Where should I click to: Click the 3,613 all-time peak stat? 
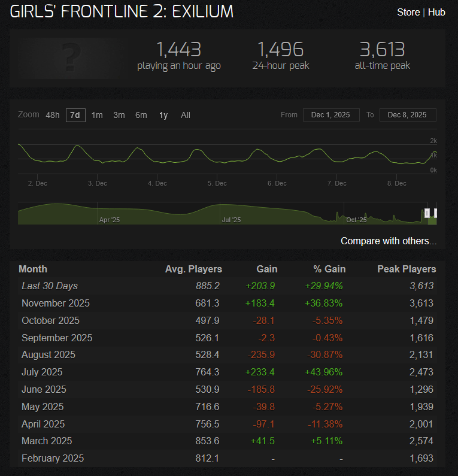click(382, 56)
